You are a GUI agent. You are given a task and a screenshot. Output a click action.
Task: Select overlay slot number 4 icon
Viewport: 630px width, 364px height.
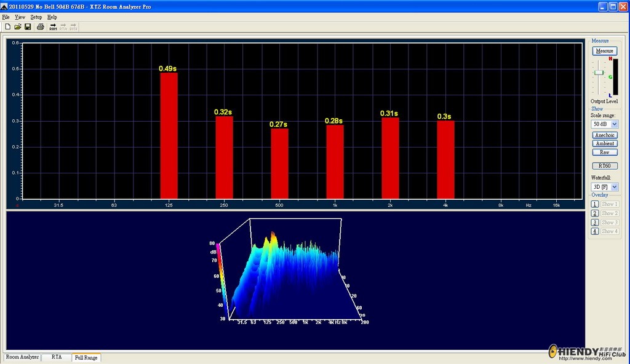tap(595, 231)
